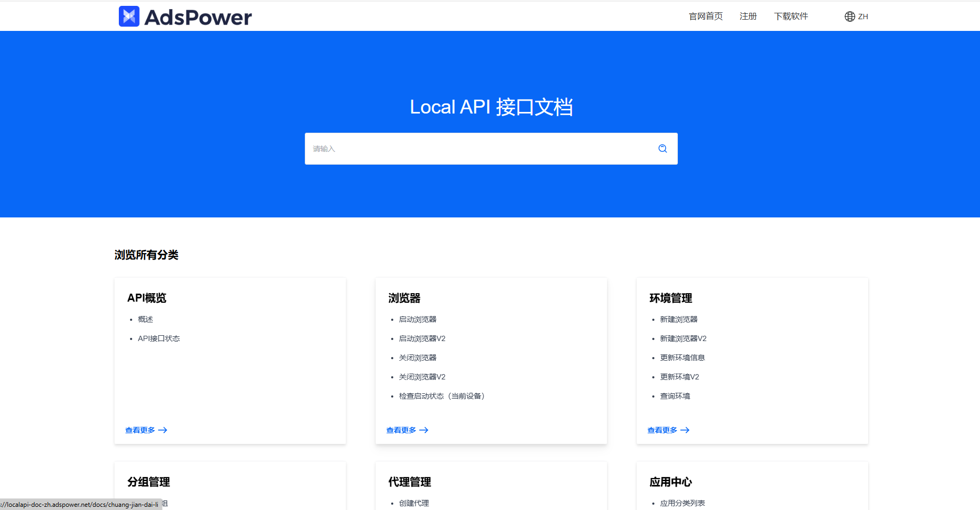Click the 应用中心 card heading
Image resolution: width=980 pixels, height=510 pixels.
pos(671,482)
